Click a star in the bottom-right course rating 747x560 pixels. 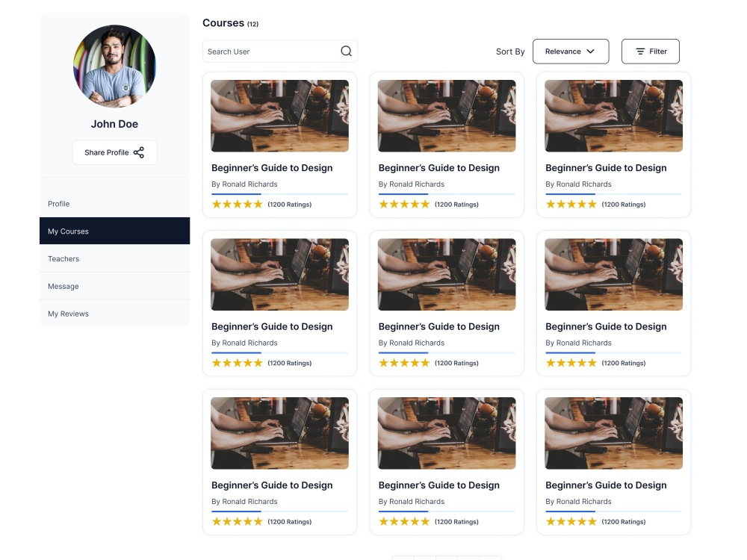pyautogui.click(x=571, y=521)
